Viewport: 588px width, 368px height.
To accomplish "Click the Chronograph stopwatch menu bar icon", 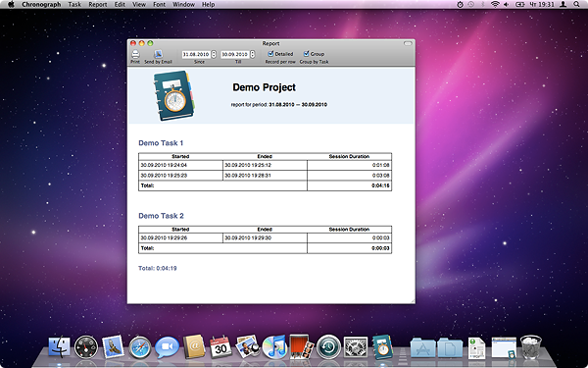I will 461,5.
